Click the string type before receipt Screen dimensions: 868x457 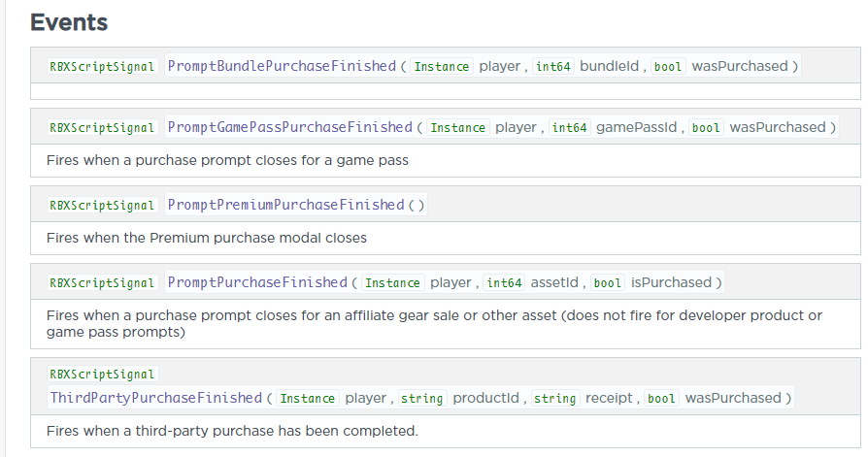click(554, 399)
